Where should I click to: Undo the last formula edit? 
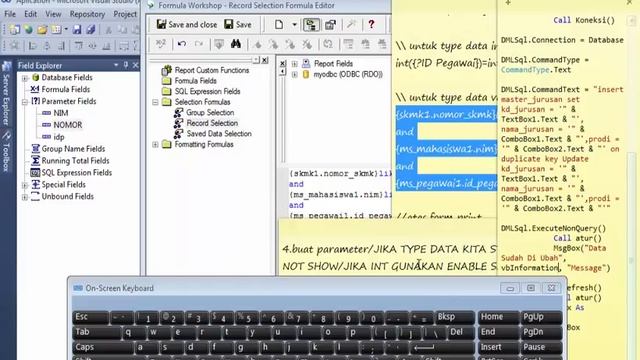click(x=182, y=44)
